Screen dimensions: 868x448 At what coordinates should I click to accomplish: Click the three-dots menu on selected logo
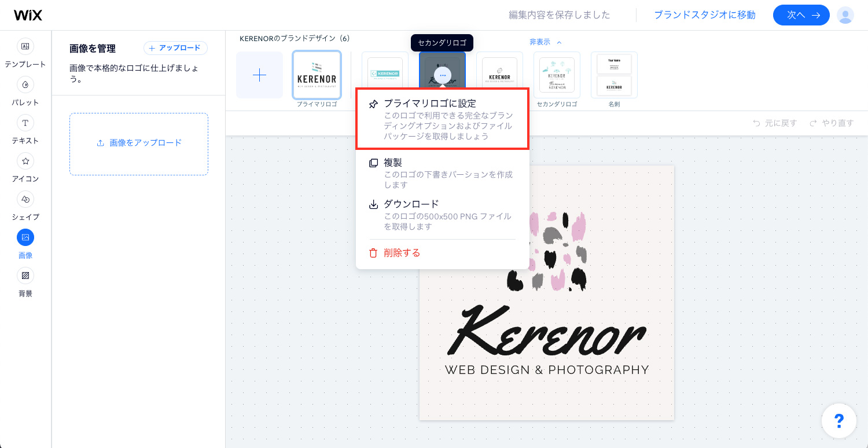point(443,75)
